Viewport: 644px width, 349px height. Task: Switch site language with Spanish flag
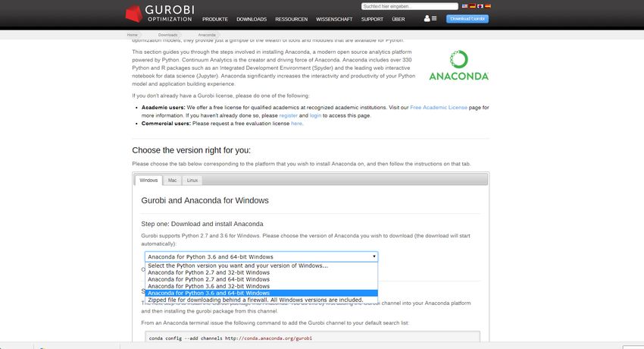487,6
